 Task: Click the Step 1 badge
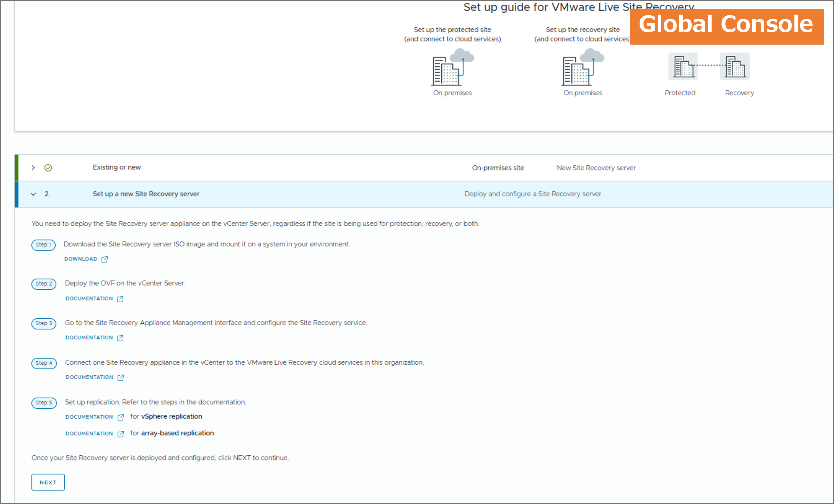(43, 245)
